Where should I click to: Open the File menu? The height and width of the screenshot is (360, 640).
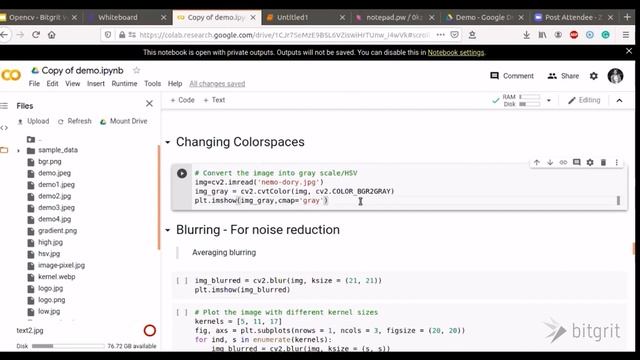[x=34, y=84]
